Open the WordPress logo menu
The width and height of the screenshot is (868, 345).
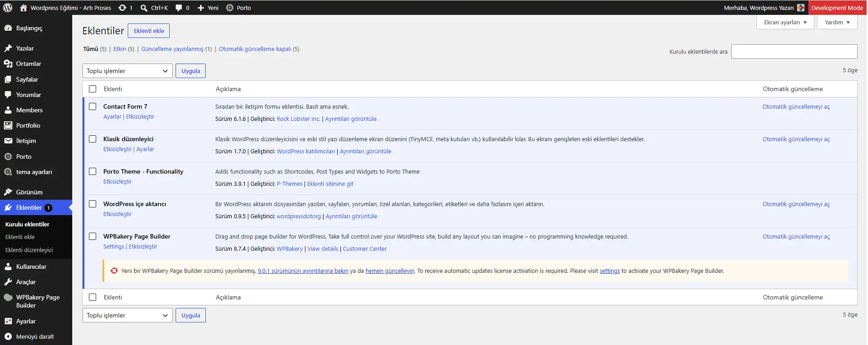(x=8, y=8)
